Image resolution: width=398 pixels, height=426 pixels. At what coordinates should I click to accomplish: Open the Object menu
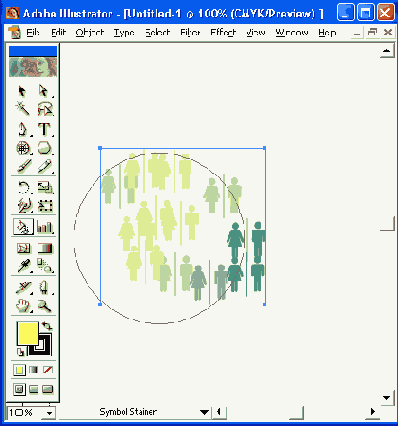tap(90, 33)
